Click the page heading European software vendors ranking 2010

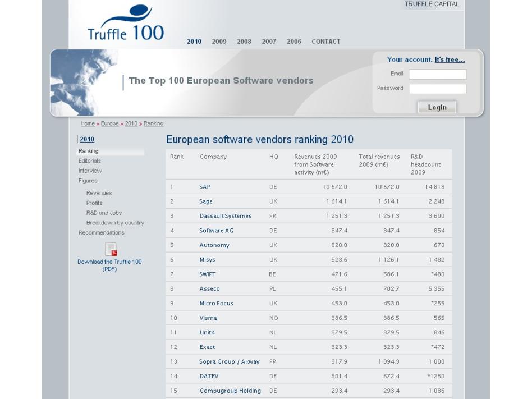point(260,139)
